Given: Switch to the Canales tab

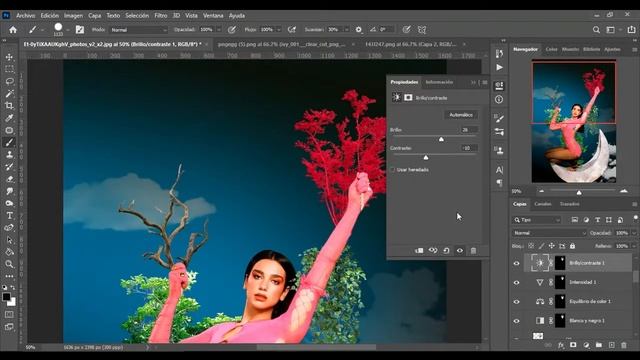Looking at the screenshot, I should click(x=542, y=204).
